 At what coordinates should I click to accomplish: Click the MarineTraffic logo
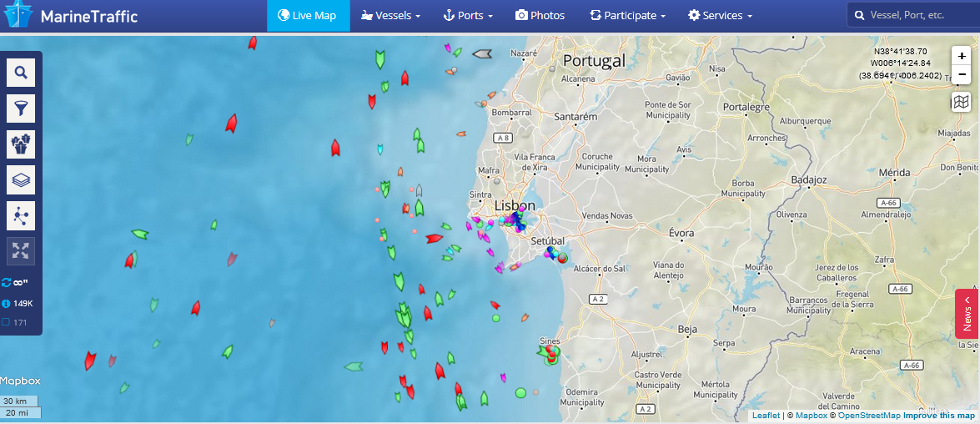(x=70, y=16)
